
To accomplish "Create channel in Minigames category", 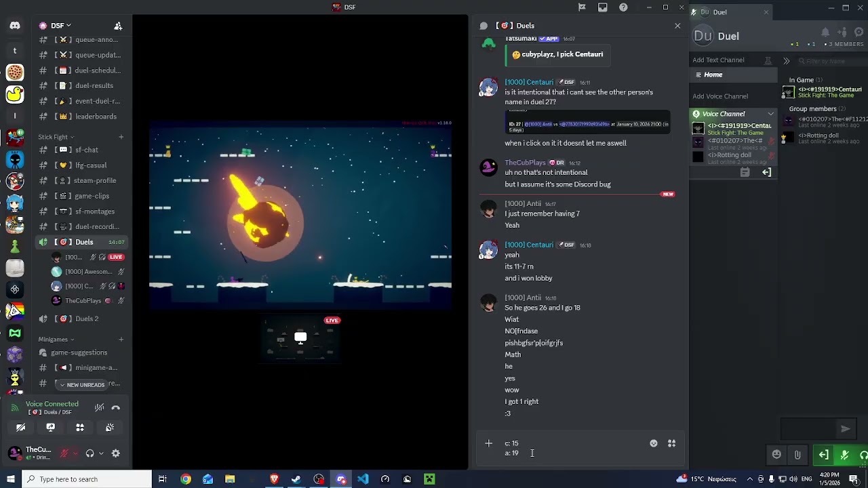I will coord(121,340).
